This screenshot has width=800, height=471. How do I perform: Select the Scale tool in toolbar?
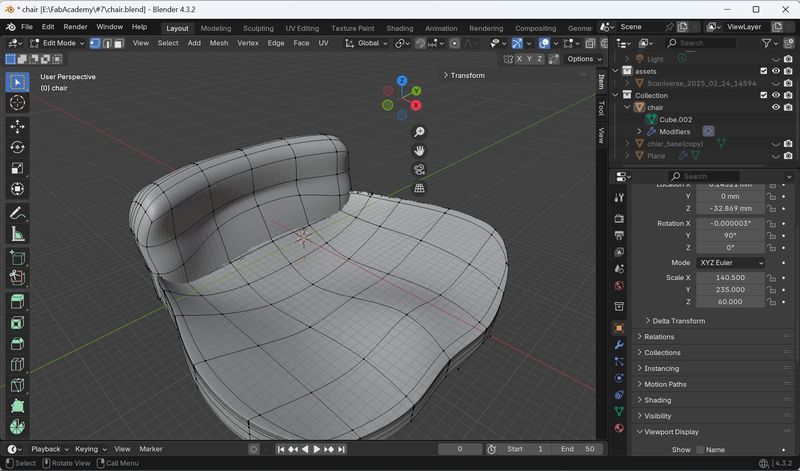pyautogui.click(x=17, y=168)
